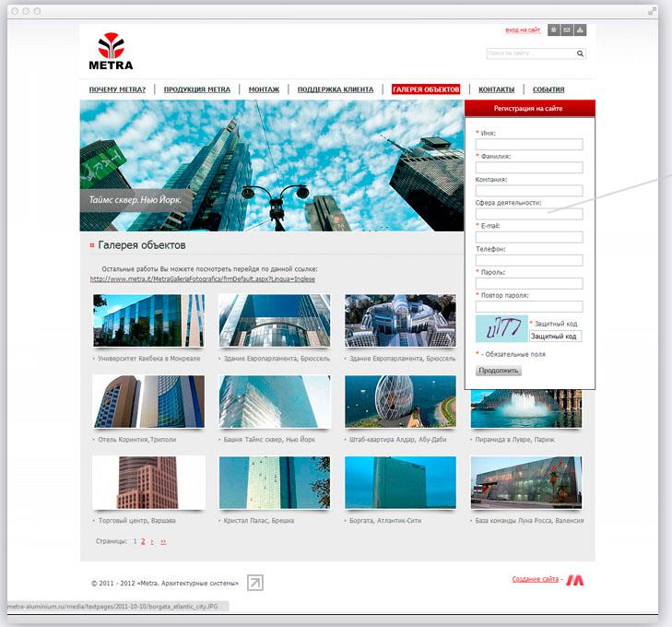Open the aerial Европарламент building thumbnail
The height and width of the screenshot is (627, 672).
coord(400,320)
